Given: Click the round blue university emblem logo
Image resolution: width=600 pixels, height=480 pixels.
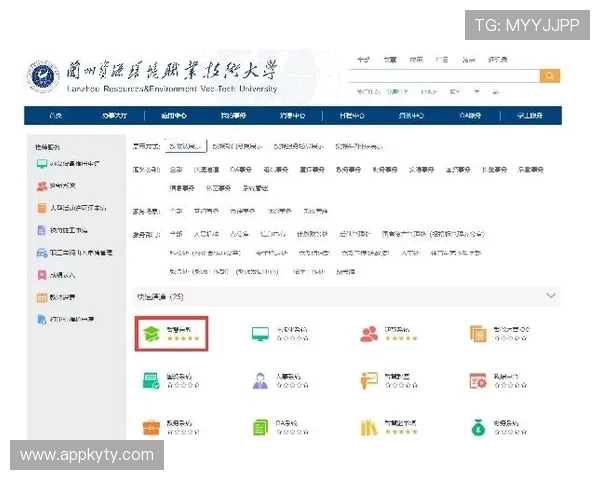Looking at the screenshot, I should point(43,77).
